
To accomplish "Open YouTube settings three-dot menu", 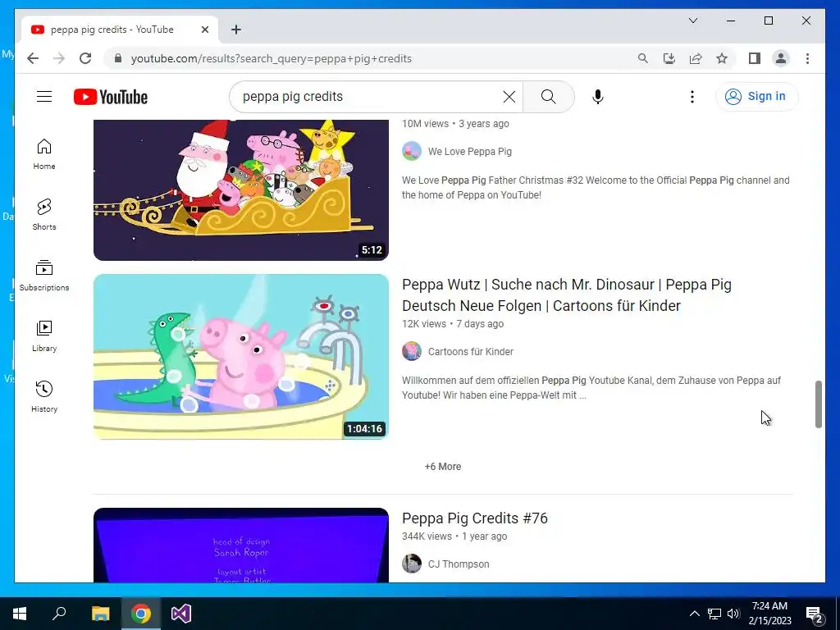I will click(692, 97).
